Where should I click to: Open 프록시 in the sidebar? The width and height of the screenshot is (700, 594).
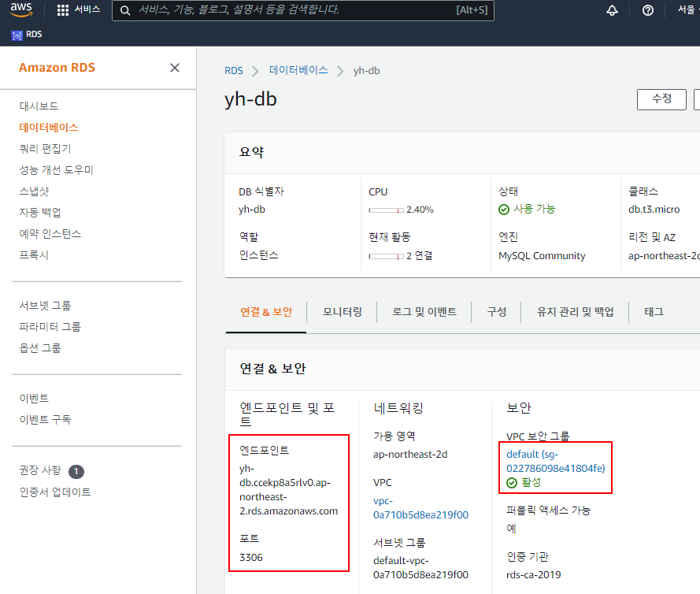34,254
